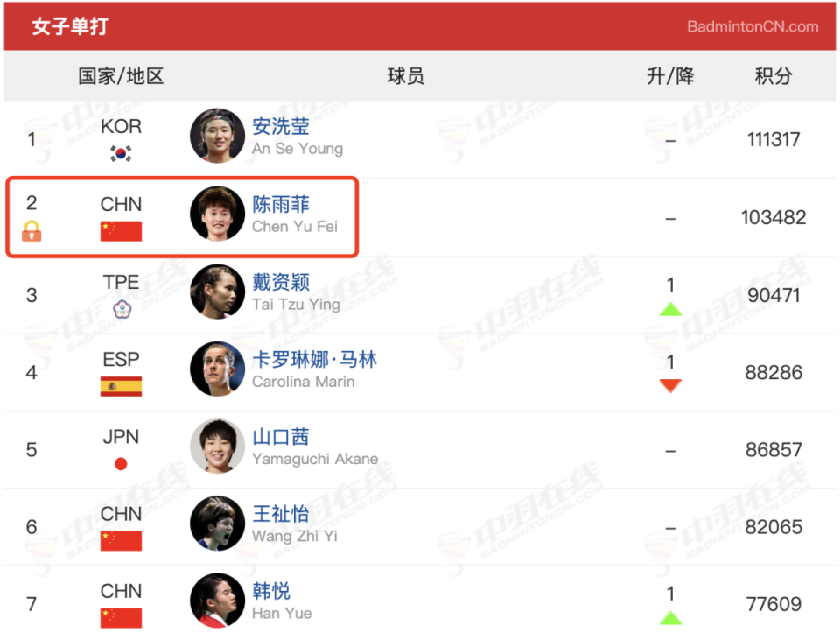Click the green up arrow for Han Yue

(x=670, y=617)
